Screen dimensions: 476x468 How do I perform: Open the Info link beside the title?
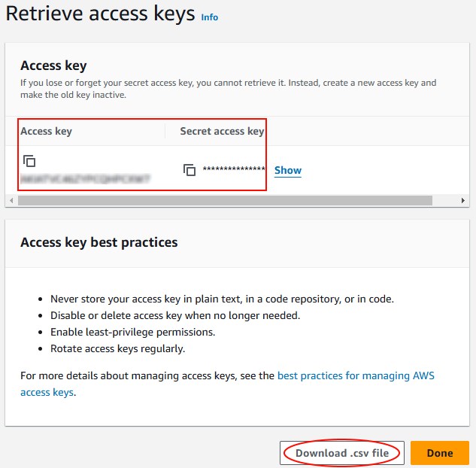(x=210, y=17)
